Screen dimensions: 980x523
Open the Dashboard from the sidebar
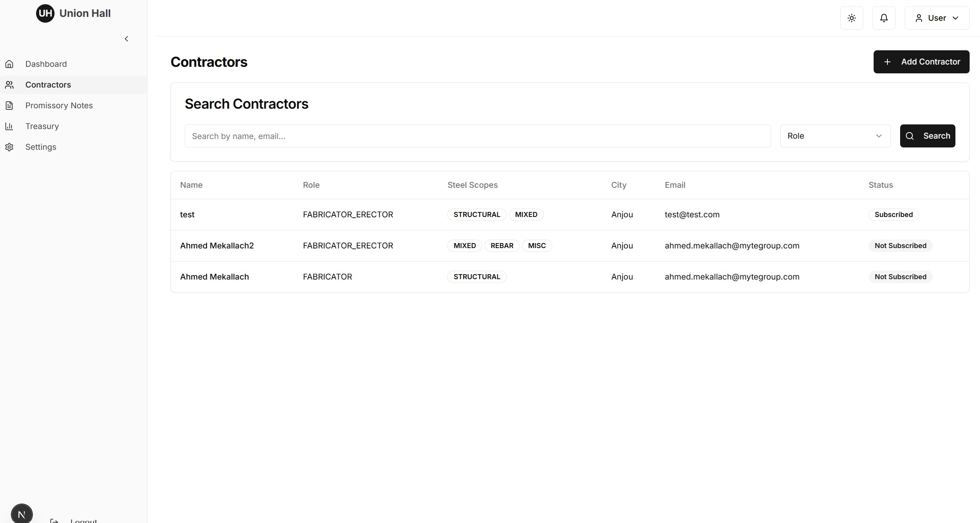tap(45, 64)
